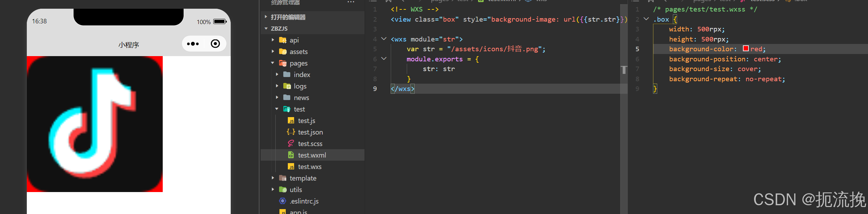868x214 pixels.
Task: Click the 16:38 clock in simulator
Action: point(39,21)
